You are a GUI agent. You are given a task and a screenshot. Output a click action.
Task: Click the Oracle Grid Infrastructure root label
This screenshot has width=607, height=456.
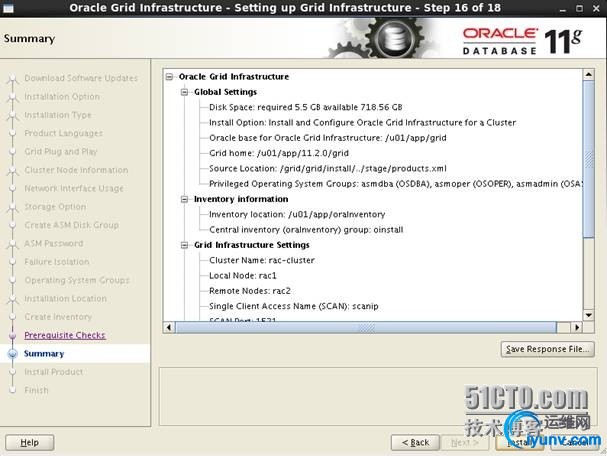234,77
